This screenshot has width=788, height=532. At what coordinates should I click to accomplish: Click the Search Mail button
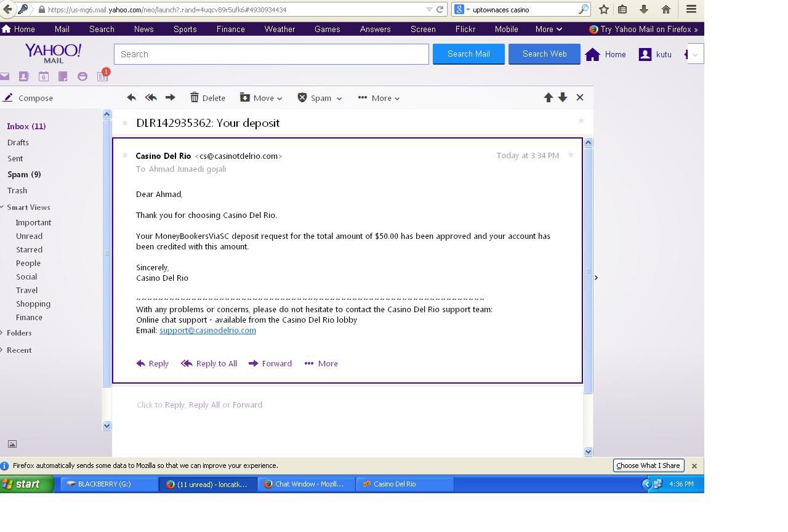point(468,54)
